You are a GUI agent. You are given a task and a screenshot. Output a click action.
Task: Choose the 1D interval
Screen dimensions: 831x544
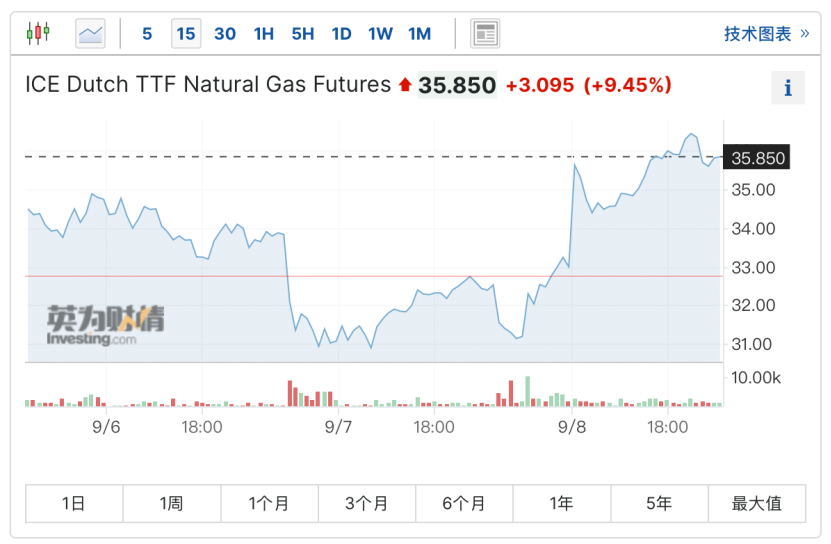point(341,34)
